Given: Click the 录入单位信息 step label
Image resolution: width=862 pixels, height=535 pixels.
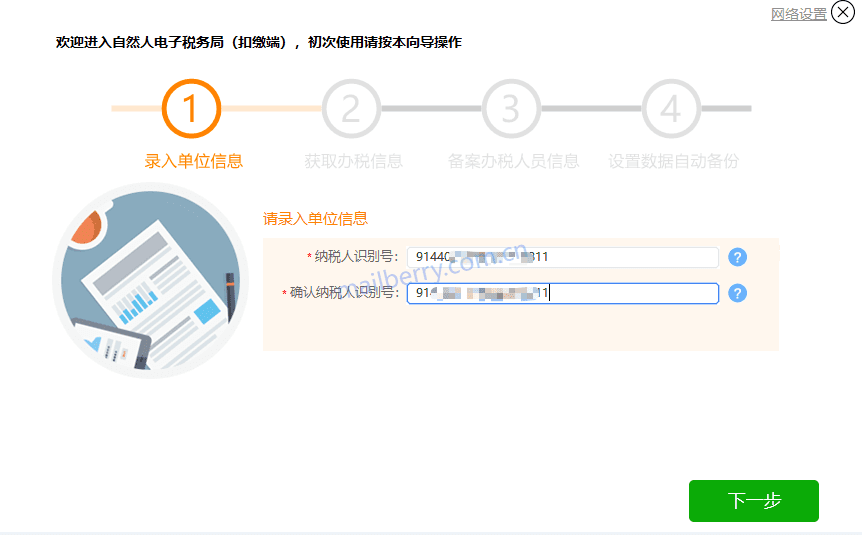Looking at the screenshot, I should 194,161.
